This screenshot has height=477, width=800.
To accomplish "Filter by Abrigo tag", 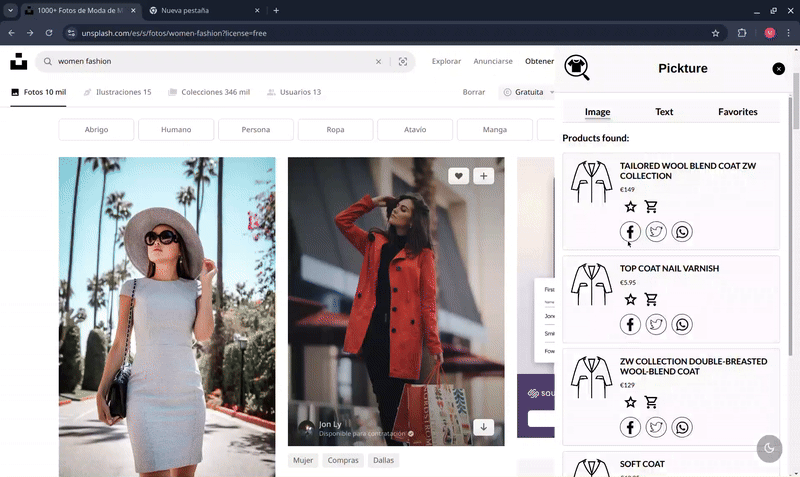I will pyautogui.click(x=96, y=130).
